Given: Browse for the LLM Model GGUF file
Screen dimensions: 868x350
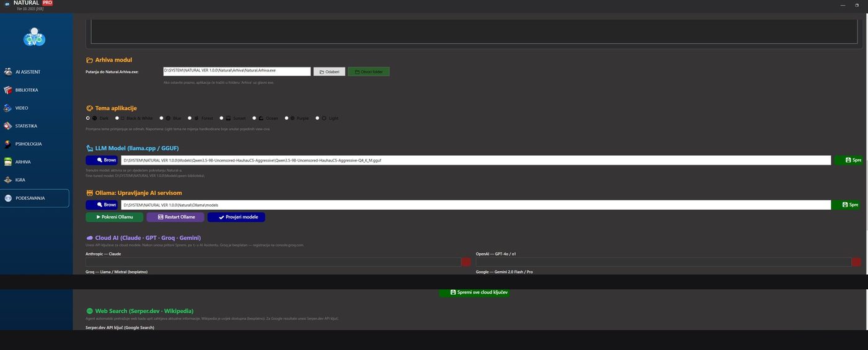Looking at the screenshot, I should pos(102,160).
